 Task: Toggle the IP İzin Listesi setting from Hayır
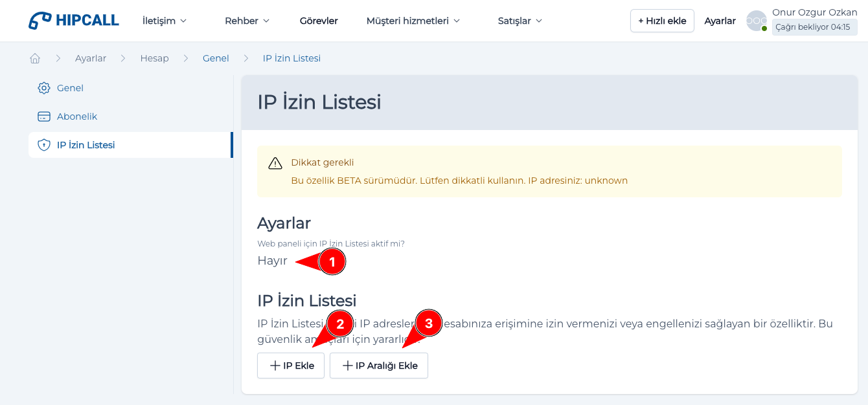[x=272, y=261]
